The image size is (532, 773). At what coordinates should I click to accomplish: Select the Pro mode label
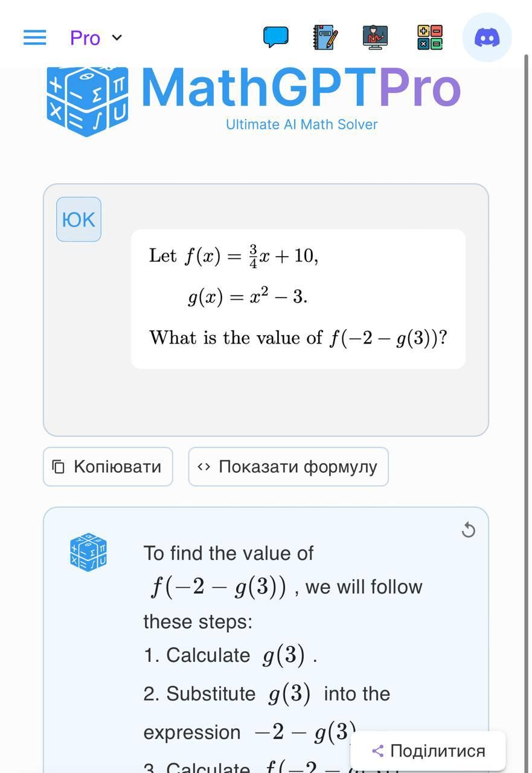coord(85,38)
